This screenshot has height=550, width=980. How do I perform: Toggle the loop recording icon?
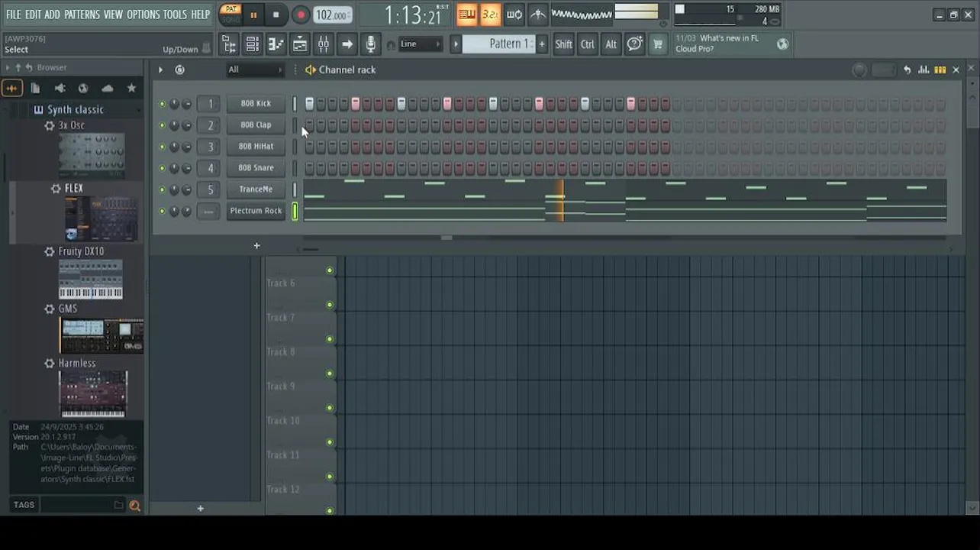pyautogui.click(x=514, y=15)
